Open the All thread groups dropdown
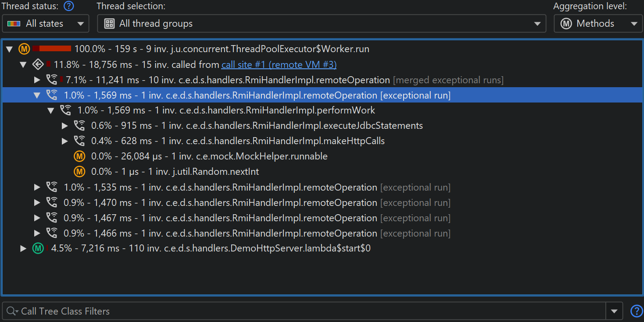This screenshot has width=644, height=322. pyautogui.click(x=321, y=24)
